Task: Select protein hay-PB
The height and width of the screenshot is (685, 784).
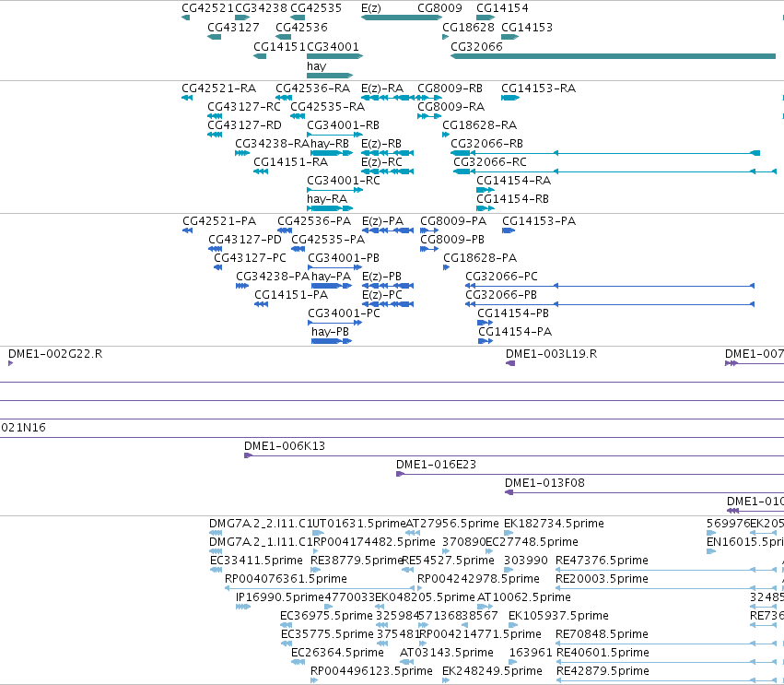Action: pos(330,332)
